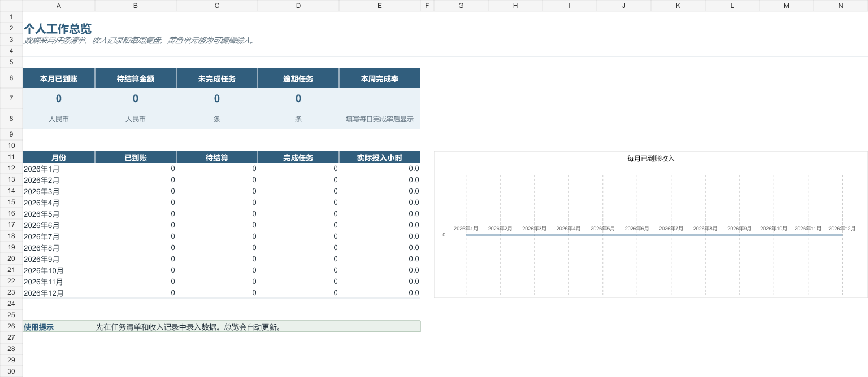Click the subtitle starting with 数据来自任务清单

(x=139, y=41)
